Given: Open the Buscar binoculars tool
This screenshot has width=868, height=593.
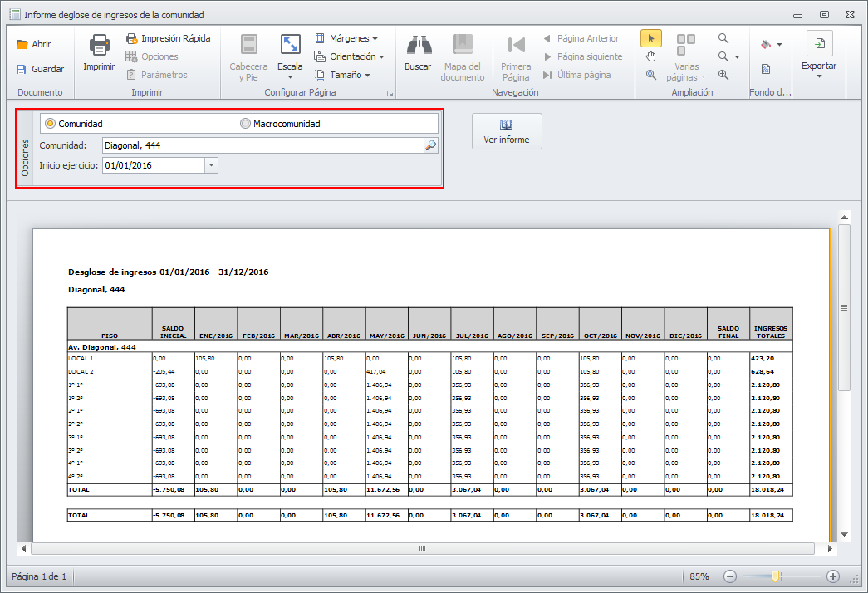Looking at the screenshot, I should coord(418,46).
